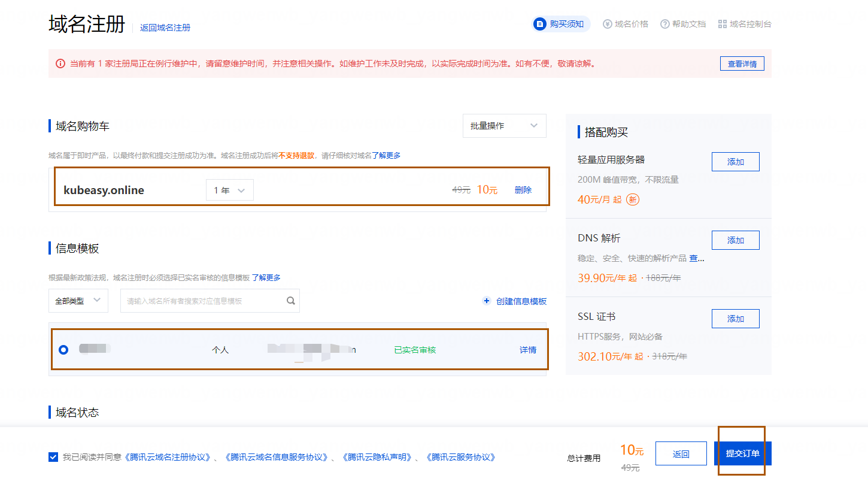Open 《腾讯云隐私声明》 link

(x=377, y=457)
